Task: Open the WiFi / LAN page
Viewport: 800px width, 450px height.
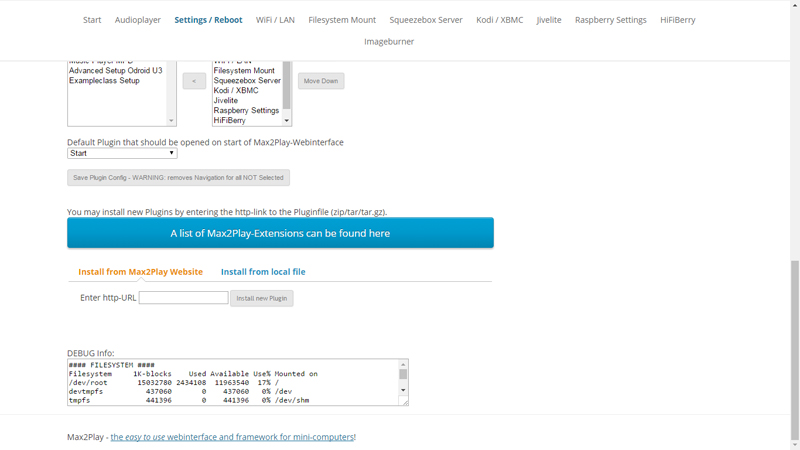Action: (x=275, y=20)
